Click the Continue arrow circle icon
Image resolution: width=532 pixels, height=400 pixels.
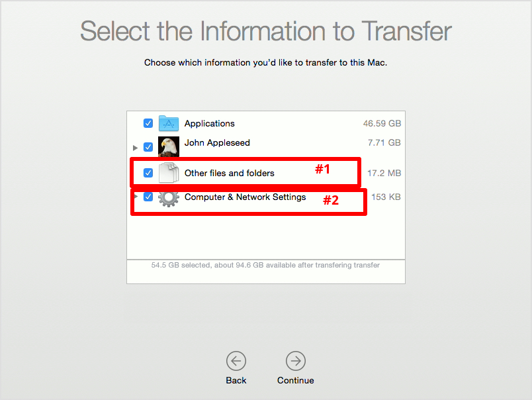tap(296, 361)
